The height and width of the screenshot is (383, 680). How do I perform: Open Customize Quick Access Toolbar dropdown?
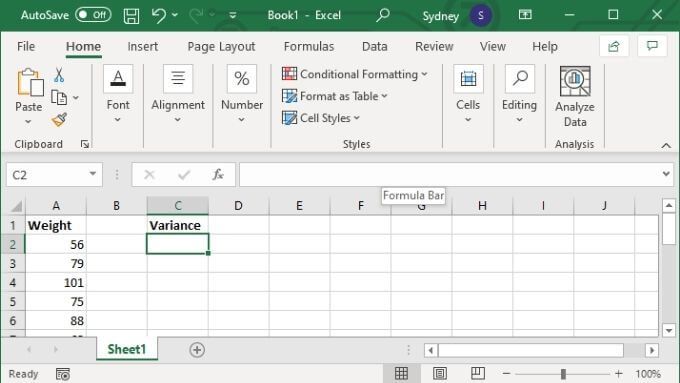point(233,16)
